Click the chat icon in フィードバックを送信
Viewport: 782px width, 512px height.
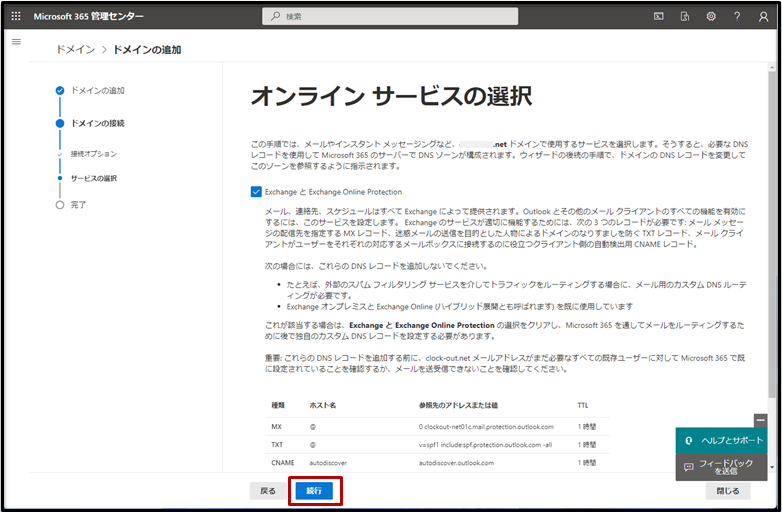[x=689, y=467]
